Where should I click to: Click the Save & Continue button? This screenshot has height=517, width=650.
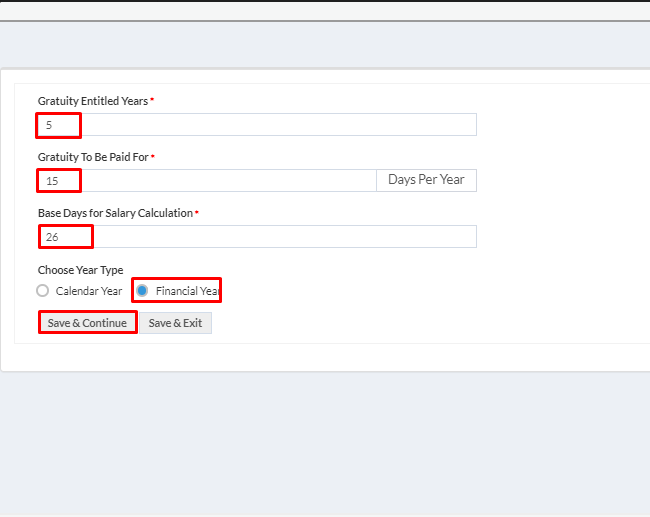[87, 323]
